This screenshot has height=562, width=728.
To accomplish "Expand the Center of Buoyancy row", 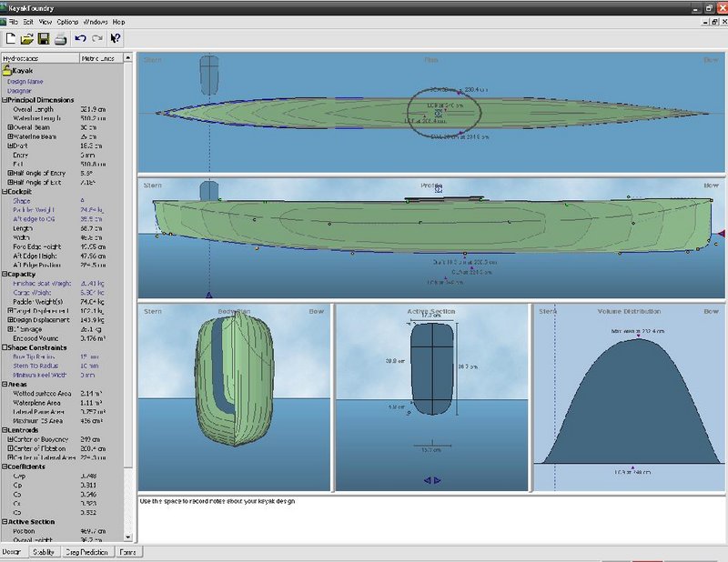I will click(10, 439).
